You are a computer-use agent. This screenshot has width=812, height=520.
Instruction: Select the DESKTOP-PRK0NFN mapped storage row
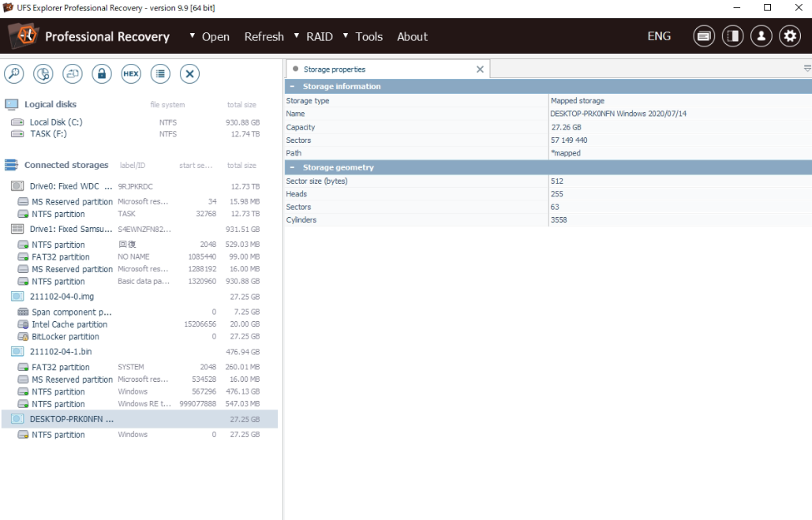pos(140,419)
